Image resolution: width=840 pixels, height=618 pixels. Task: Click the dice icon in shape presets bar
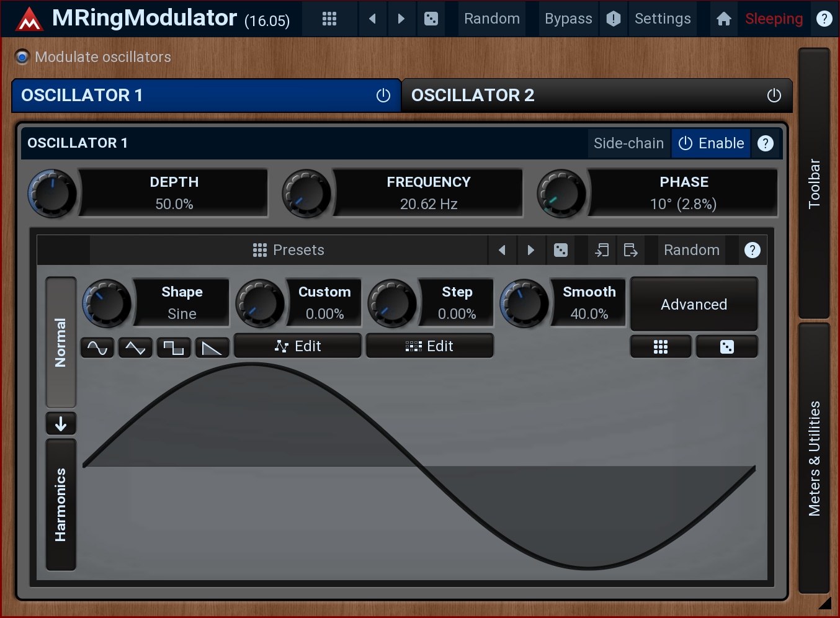point(560,250)
